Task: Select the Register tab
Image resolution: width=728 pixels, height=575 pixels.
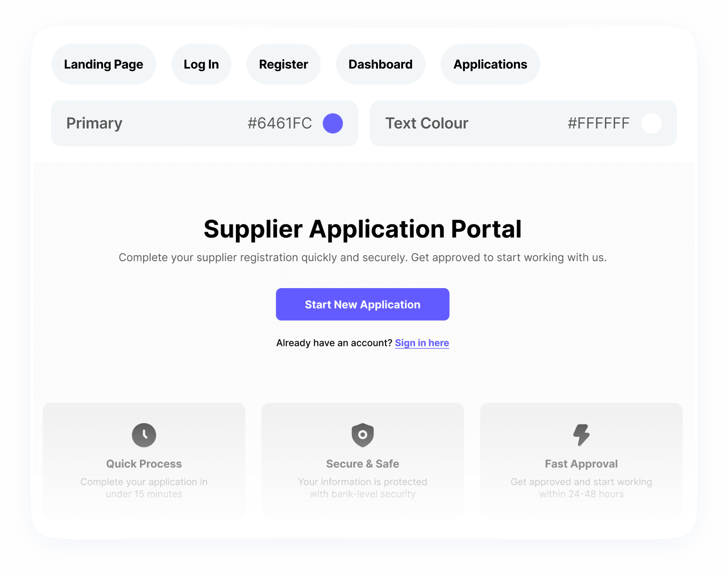Action: point(283,64)
